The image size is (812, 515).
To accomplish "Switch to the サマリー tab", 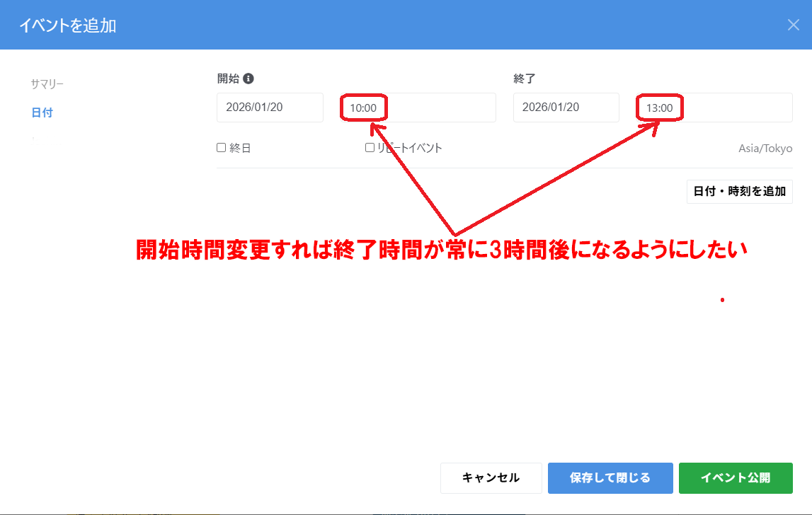I will pyautogui.click(x=47, y=84).
